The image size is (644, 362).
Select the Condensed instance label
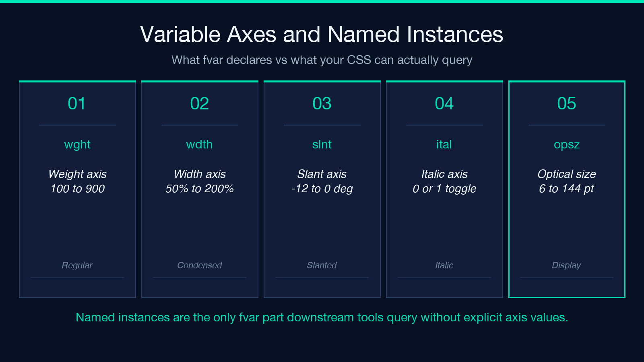[x=200, y=265]
